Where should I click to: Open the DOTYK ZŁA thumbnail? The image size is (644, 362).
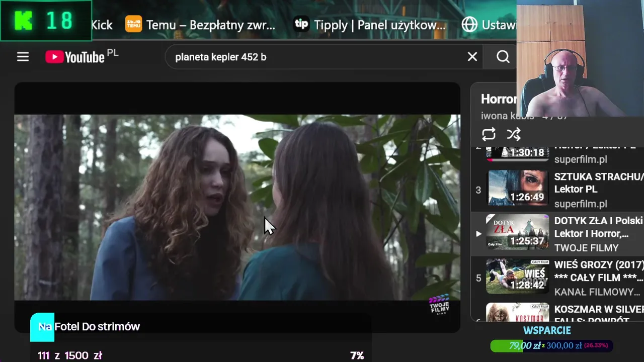coord(517,232)
